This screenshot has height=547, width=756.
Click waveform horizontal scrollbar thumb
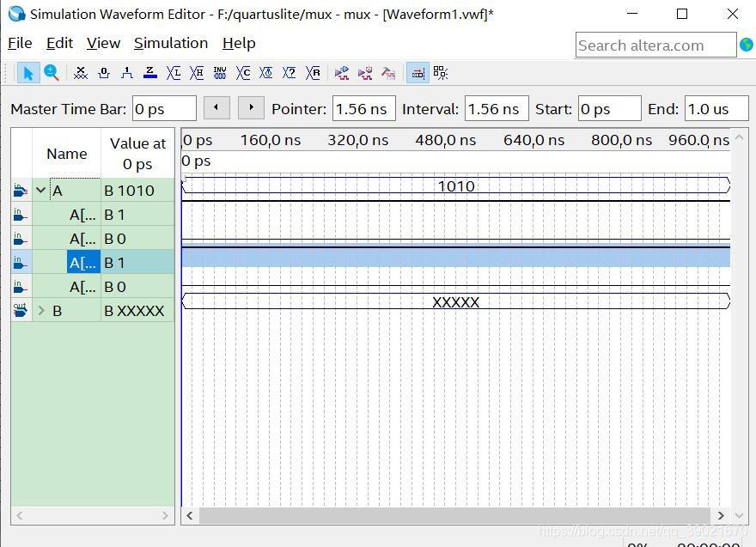coord(454,516)
